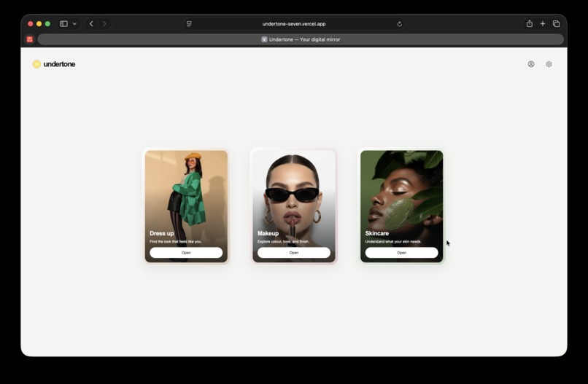The image size is (588, 384).
Task: Click the Skincare heading
Action: pos(377,233)
